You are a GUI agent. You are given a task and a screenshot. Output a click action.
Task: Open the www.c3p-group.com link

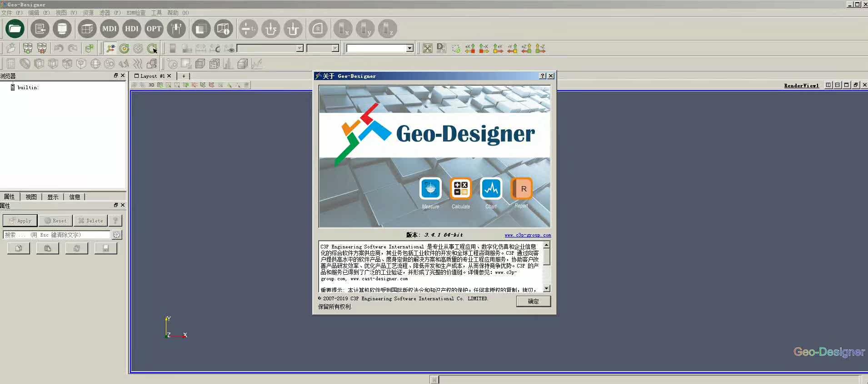click(528, 235)
